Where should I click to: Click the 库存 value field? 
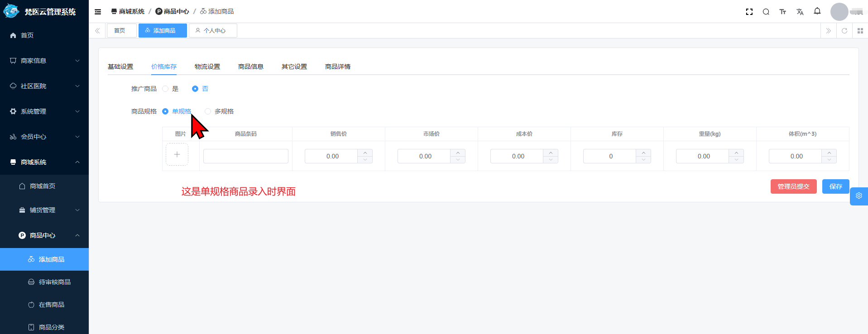point(611,156)
